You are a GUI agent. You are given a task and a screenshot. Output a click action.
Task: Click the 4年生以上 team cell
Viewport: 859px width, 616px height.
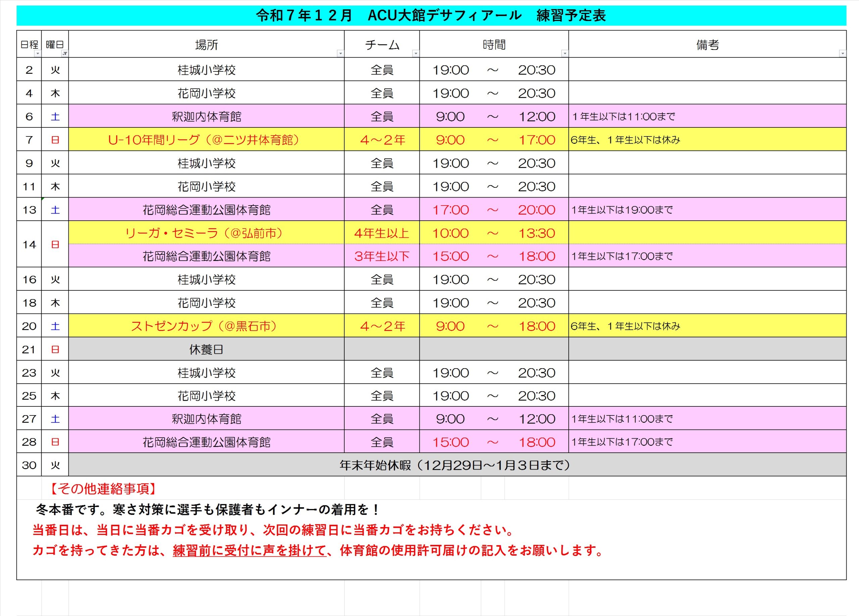382,233
